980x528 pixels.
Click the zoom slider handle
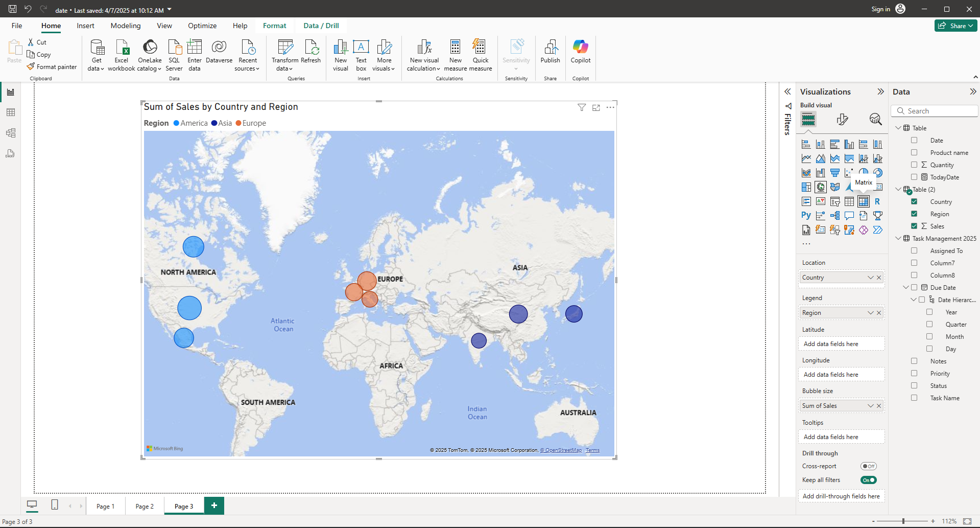pyautogui.click(x=903, y=521)
